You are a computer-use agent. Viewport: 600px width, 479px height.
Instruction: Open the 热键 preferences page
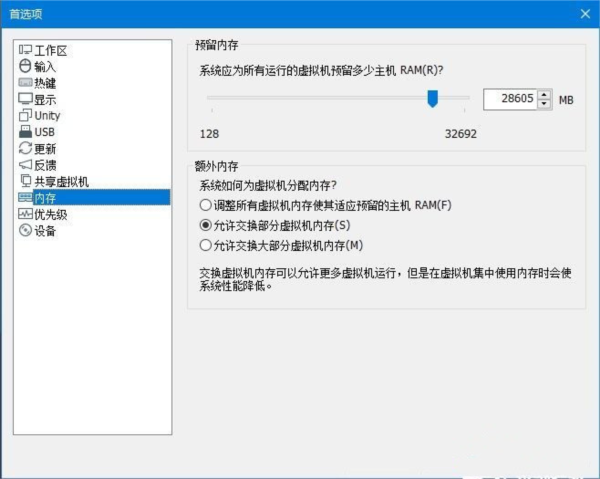coord(45,83)
